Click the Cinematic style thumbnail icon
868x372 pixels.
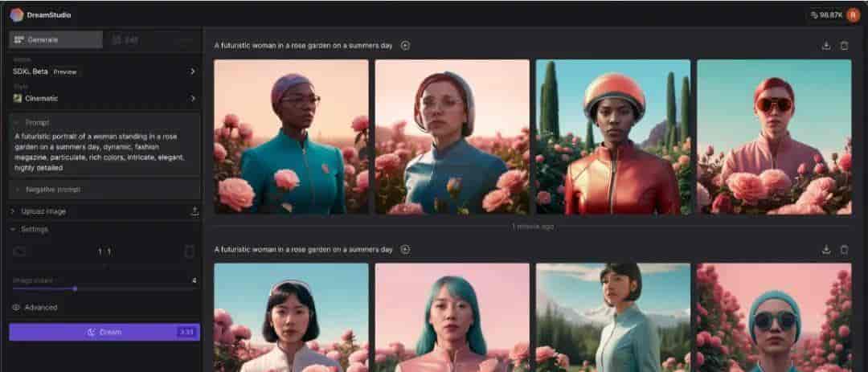tap(18, 99)
